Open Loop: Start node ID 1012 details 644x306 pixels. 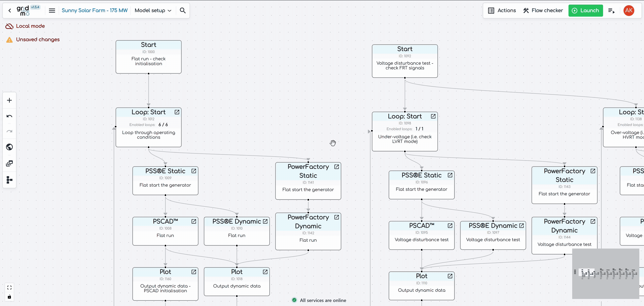tap(177, 112)
